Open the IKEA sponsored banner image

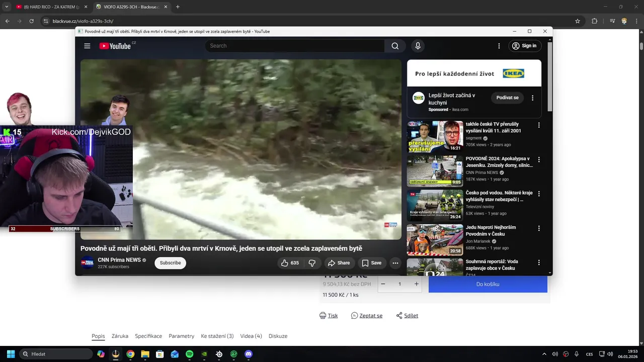(x=474, y=73)
